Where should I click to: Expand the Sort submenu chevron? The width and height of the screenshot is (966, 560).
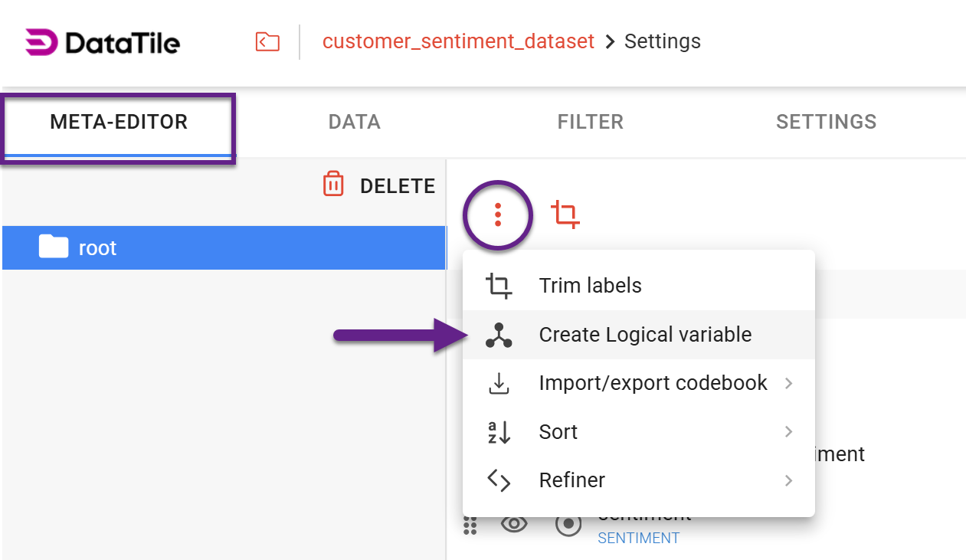pos(788,432)
